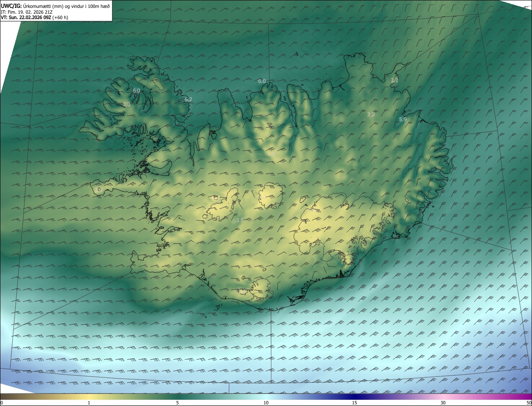Click the 5.9 value near the east coast
The image size is (532, 406).
tap(403, 119)
